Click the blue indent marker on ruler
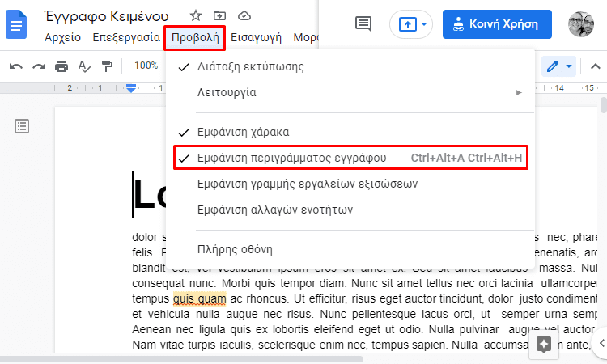Image resolution: width=607 pixels, height=364 pixels. pos(131,88)
